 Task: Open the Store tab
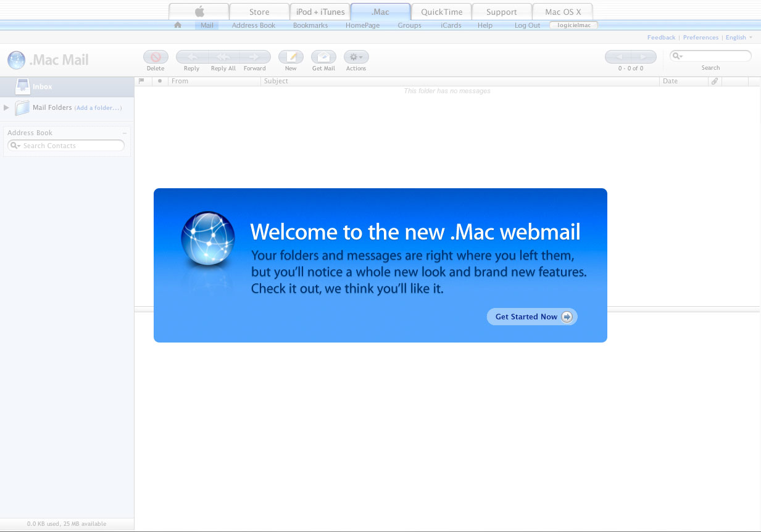(x=259, y=12)
